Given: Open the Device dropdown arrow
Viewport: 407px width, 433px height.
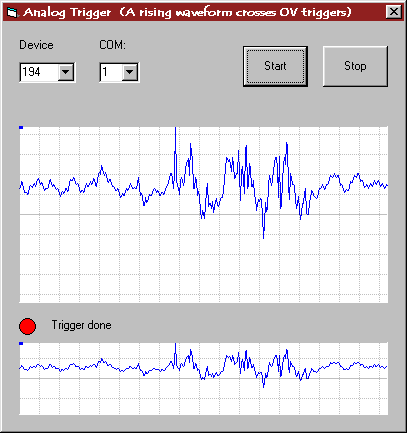Looking at the screenshot, I should [x=66, y=72].
